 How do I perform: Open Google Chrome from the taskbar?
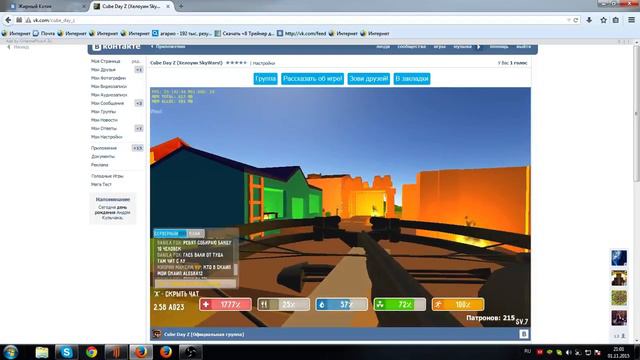pyautogui.click(x=91, y=352)
